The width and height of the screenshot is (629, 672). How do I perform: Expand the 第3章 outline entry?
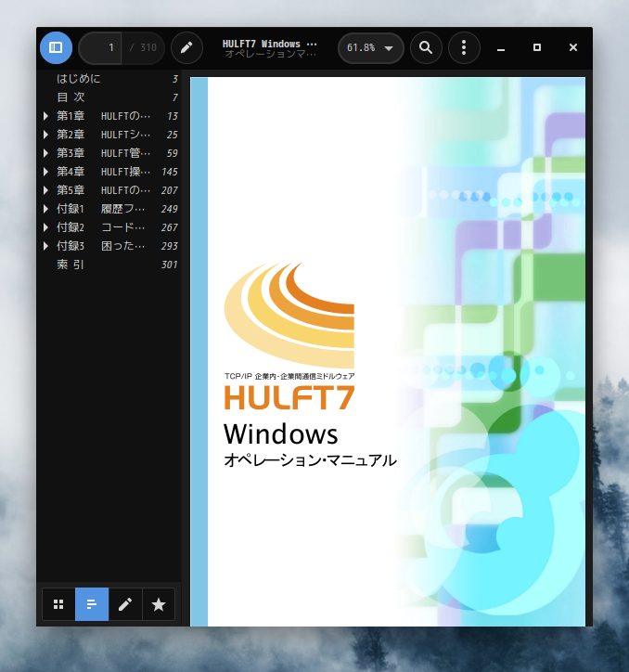pyautogui.click(x=45, y=153)
